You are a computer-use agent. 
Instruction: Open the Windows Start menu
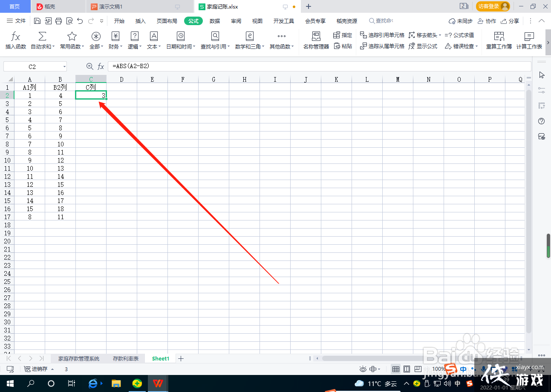coord(10,383)
